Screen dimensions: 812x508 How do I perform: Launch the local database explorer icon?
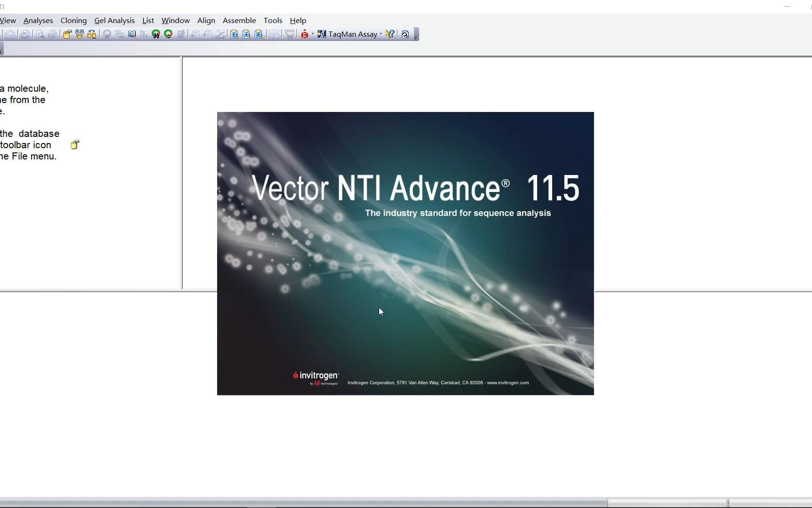[79, 34]
